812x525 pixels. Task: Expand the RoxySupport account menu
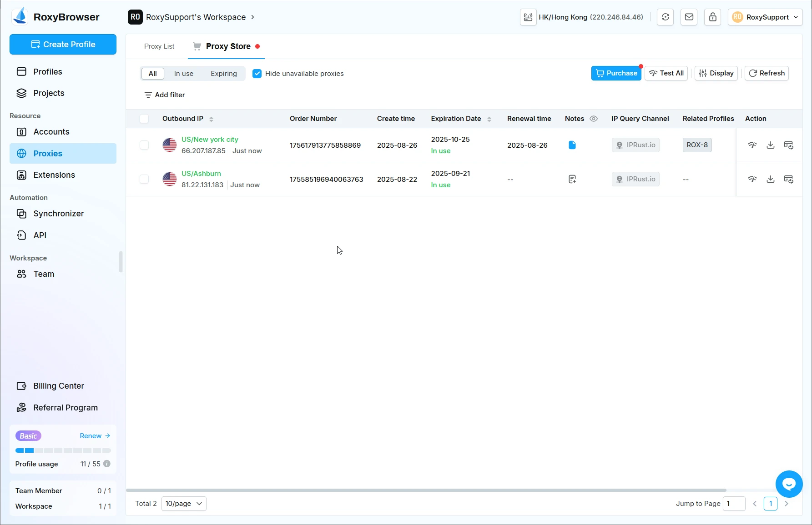tap(765, 17)
